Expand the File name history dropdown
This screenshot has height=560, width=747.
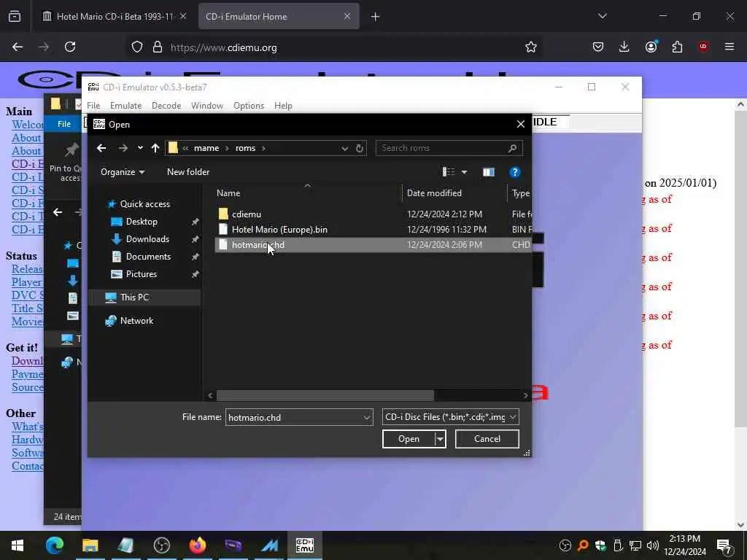point(367,417)
